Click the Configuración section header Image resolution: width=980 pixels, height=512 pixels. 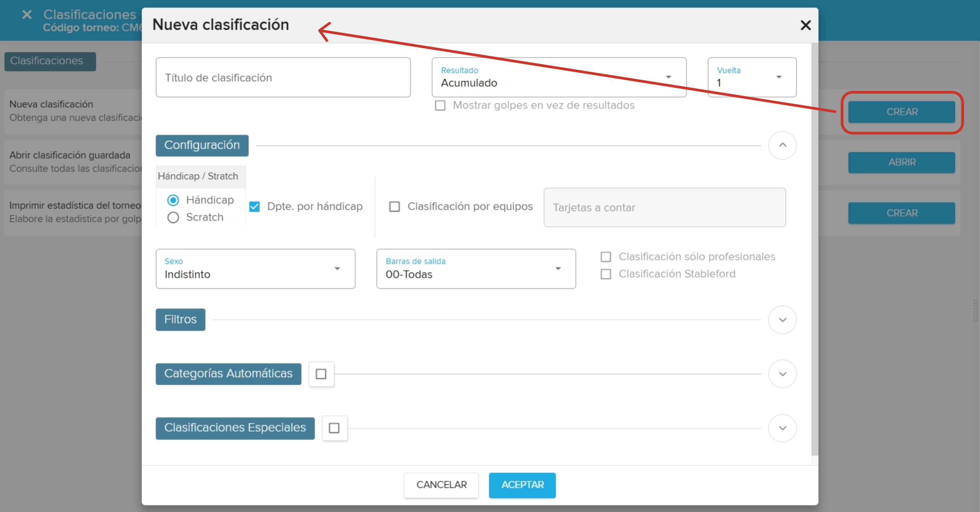202,145
